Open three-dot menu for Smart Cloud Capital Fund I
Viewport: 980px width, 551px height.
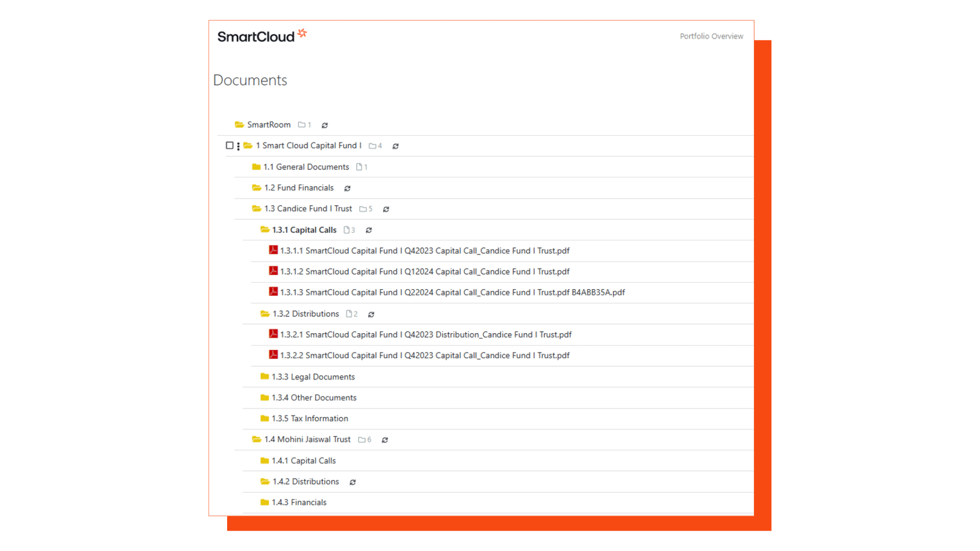(x=238, y=146)
